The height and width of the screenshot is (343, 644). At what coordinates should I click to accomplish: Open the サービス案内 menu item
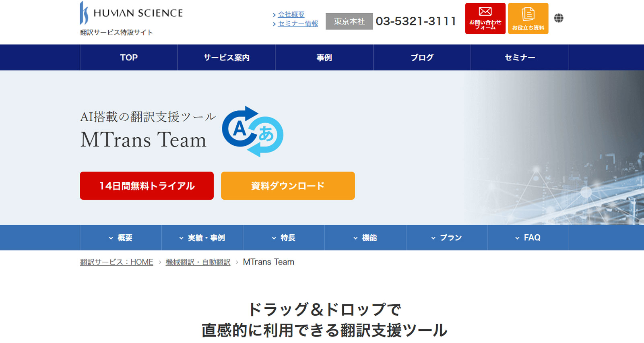tap(227, 58)
